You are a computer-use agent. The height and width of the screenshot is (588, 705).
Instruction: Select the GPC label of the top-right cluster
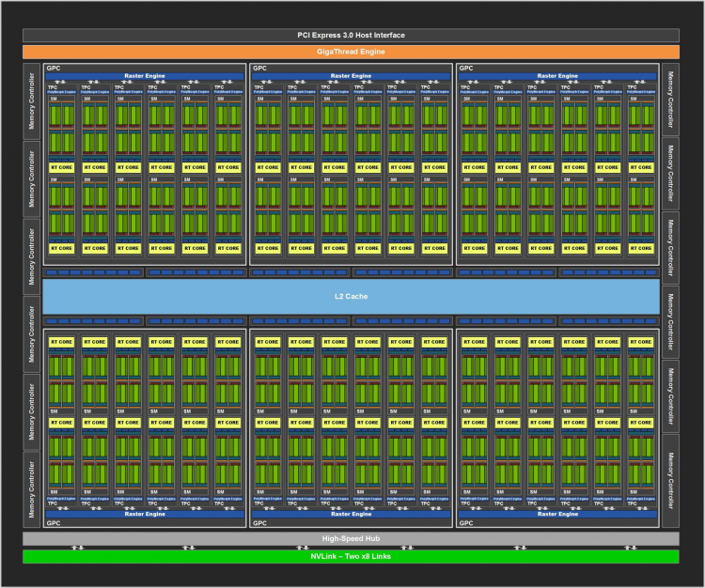coord(466,68)
